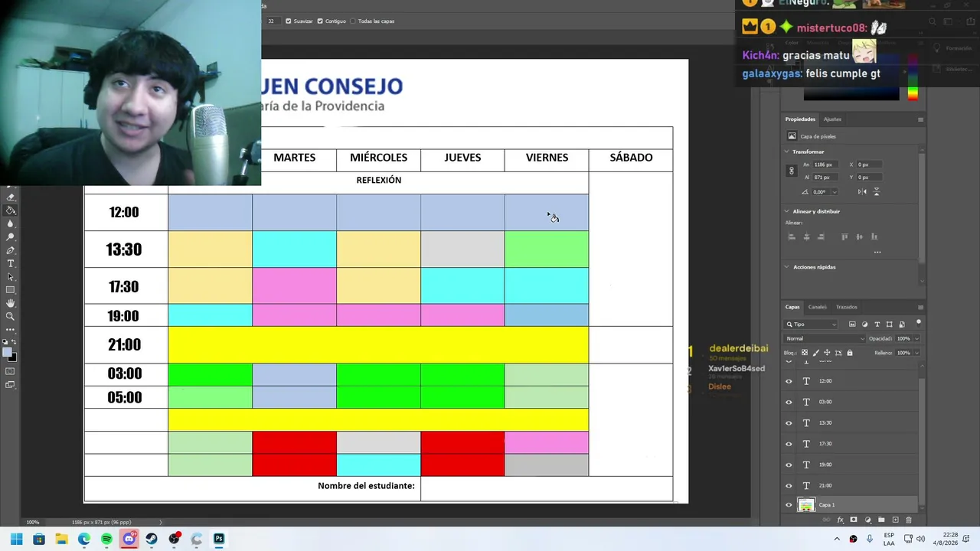Select the Eraser tool
The image size is (980, 551).
point(11,197)
